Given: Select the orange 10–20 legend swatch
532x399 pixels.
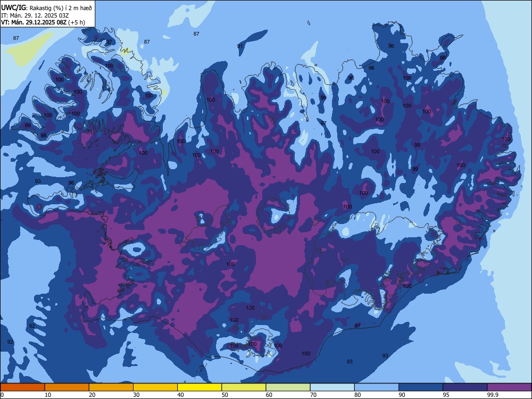Looking at the screenshot, I should (x=67, y=387).
